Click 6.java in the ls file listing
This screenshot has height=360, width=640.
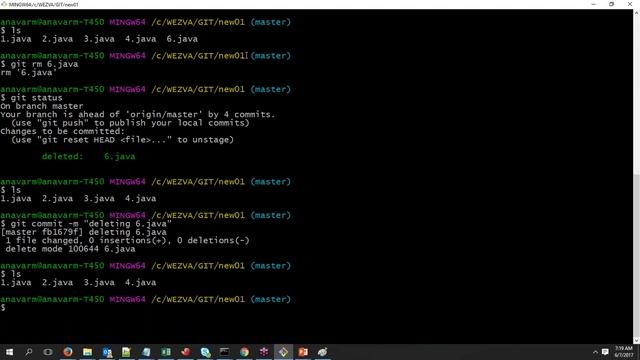[182, 39]
